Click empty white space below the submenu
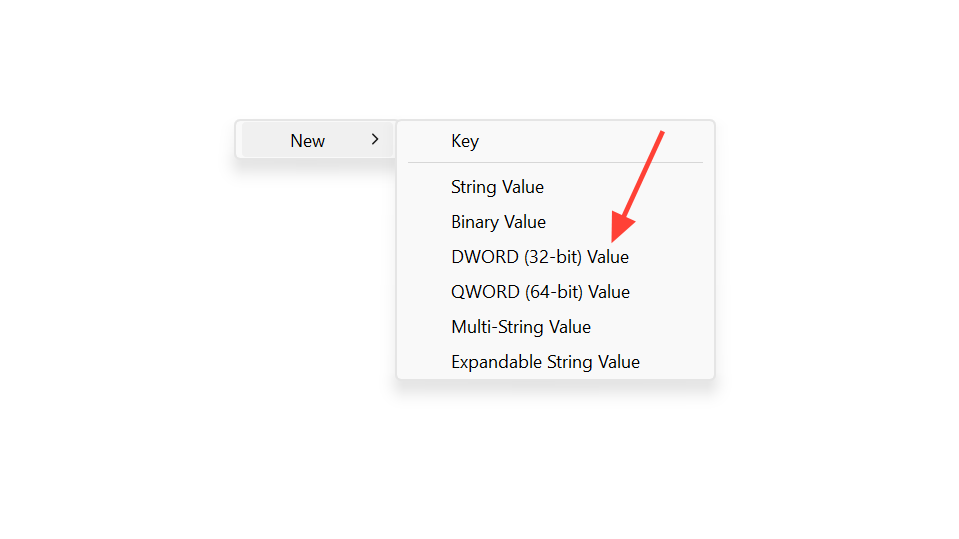Image resolution: width=959 pixels, height=539 pixels. pos(555,460)
